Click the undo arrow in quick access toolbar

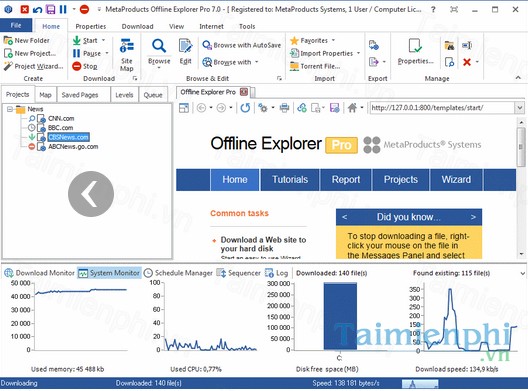pyautogui.click(x=37, y=9)
